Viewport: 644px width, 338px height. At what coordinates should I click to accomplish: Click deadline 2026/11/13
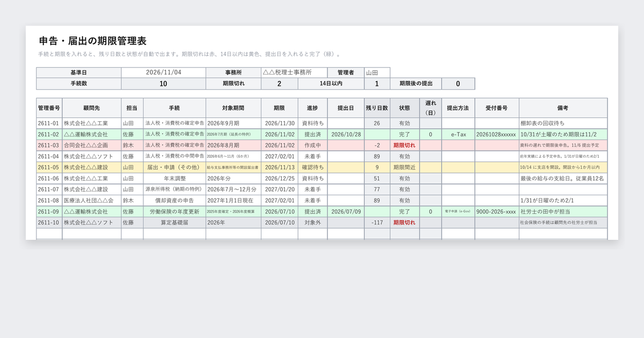coord(280,167)
